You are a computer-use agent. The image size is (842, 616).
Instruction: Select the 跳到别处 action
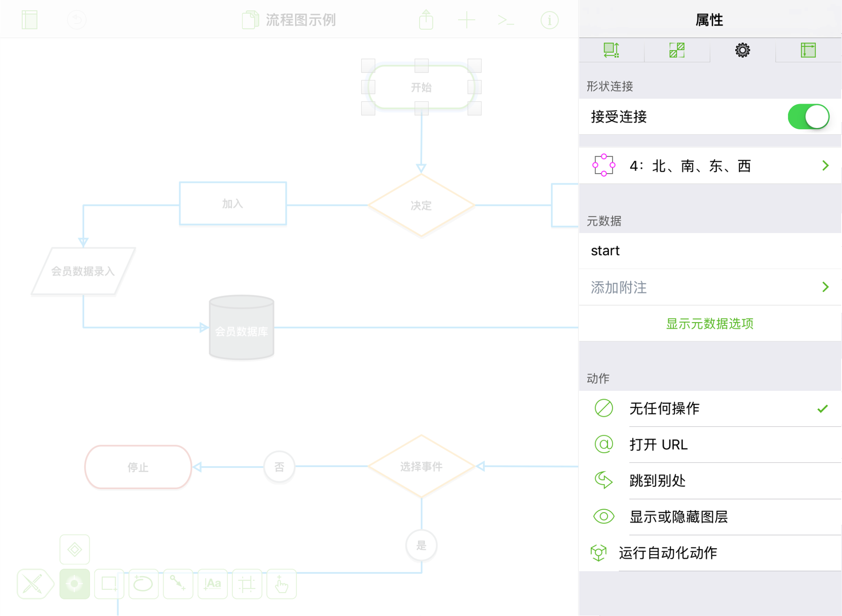click(x=710, y=481)
